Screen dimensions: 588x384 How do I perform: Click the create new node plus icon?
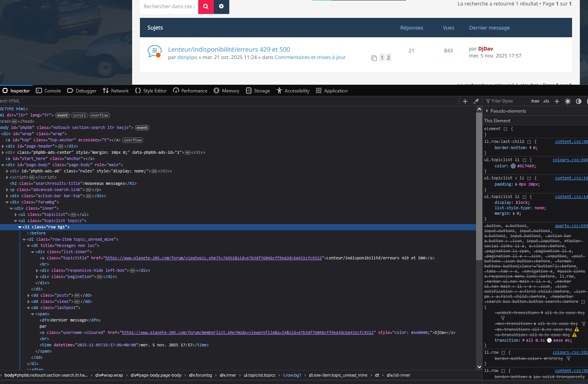coord(465,101)
